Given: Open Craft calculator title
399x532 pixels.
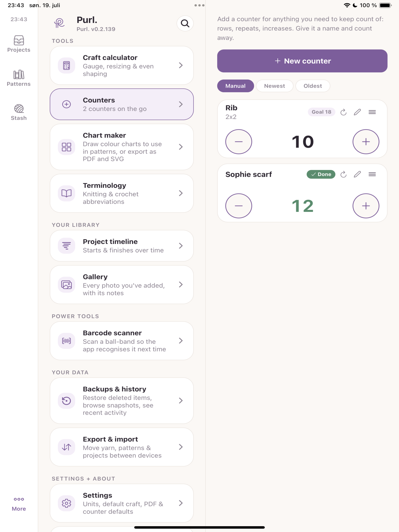Looking at the screenshot, I should 110,58.
